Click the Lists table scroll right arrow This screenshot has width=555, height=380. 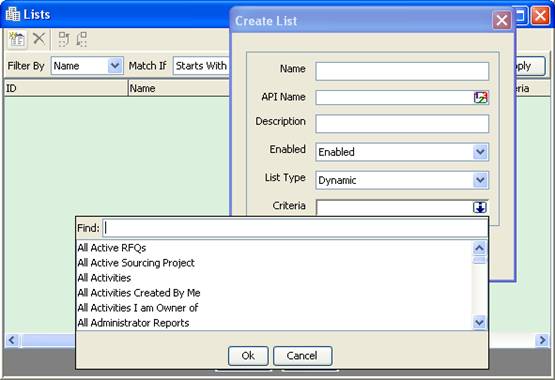point(542,340)
